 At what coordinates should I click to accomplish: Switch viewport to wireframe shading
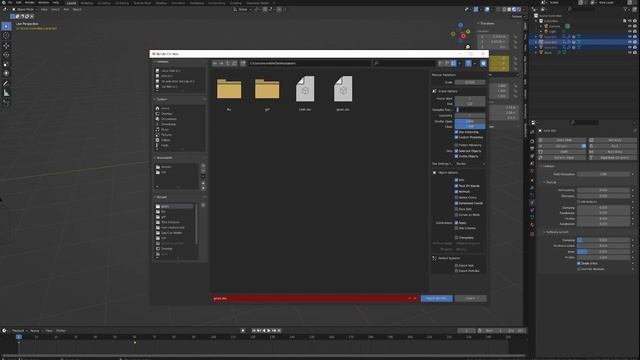coord(504,9)
